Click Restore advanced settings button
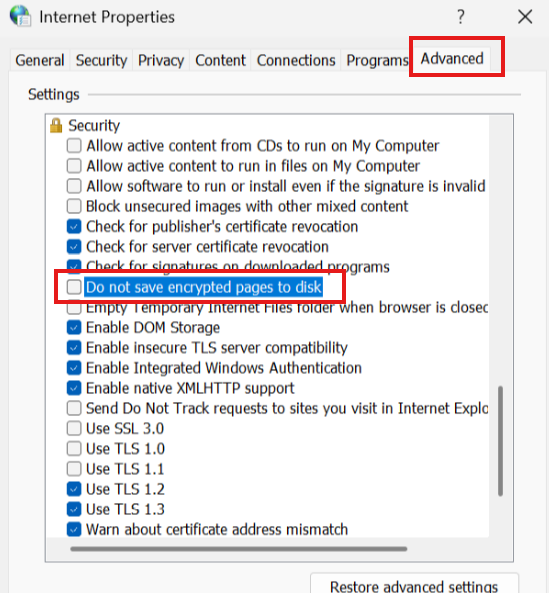This screenshot has height=593, width=549. click(414, 584)
